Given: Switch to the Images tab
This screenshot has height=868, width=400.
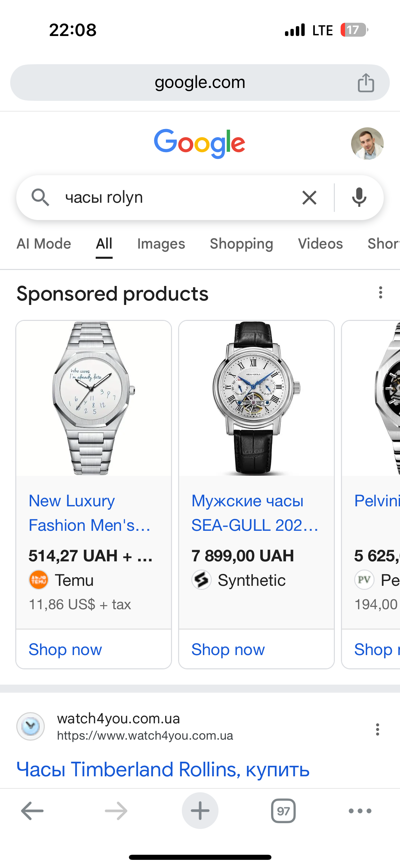Looking at the screenshot, I should [161, 244].
